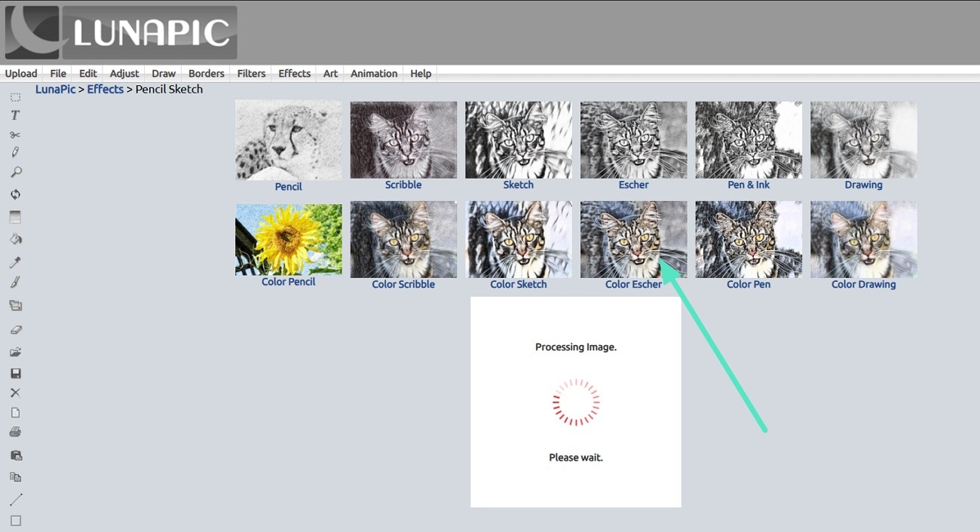
Task: Open the Upload menu
Action: [21, 73]
